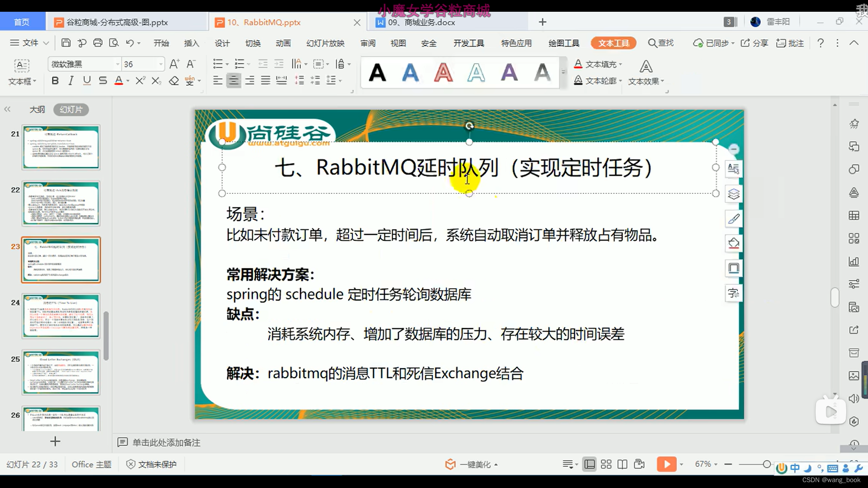Screen dimensions: 868x488
Task: Toggle Strikethrough formatting
Action: coord(103,81)
